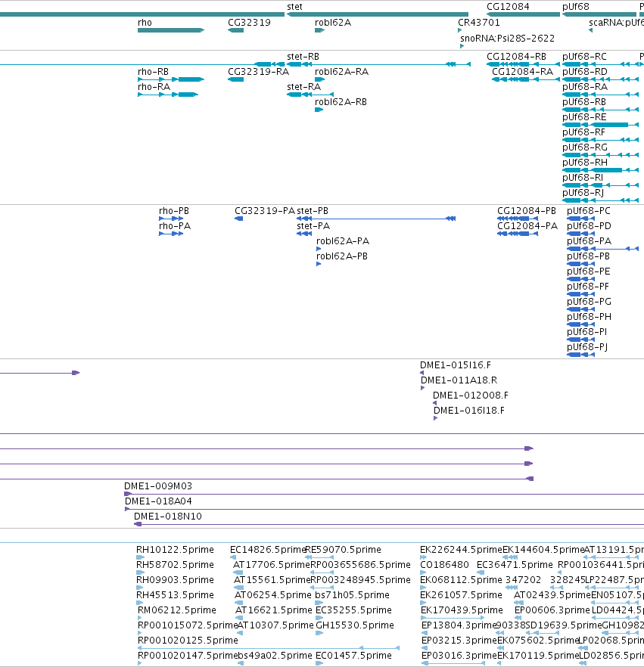The height and width of the screenshot is (667, 644).
Task: Click the CG32319 gene name label
Action: pos(249,23)
